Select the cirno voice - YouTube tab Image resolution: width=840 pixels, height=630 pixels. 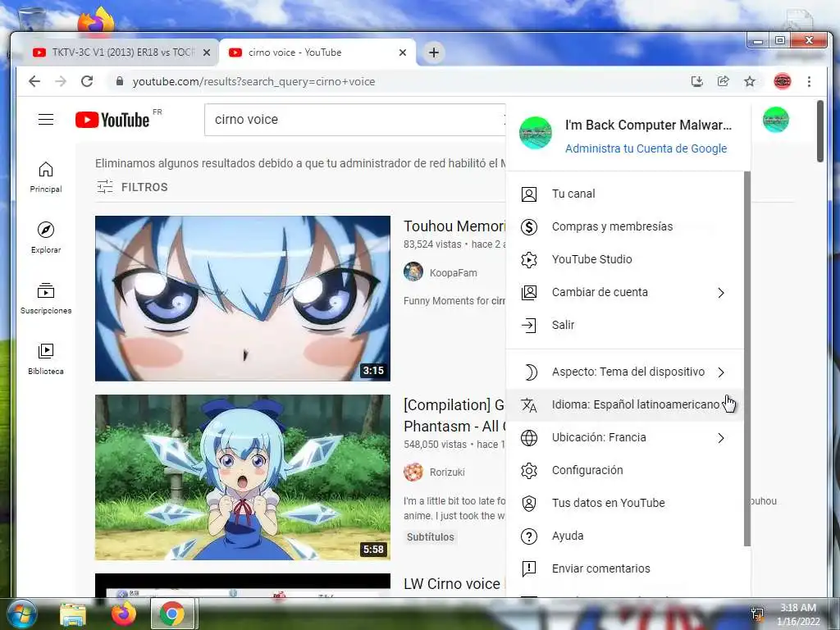(x=317, y=52)
